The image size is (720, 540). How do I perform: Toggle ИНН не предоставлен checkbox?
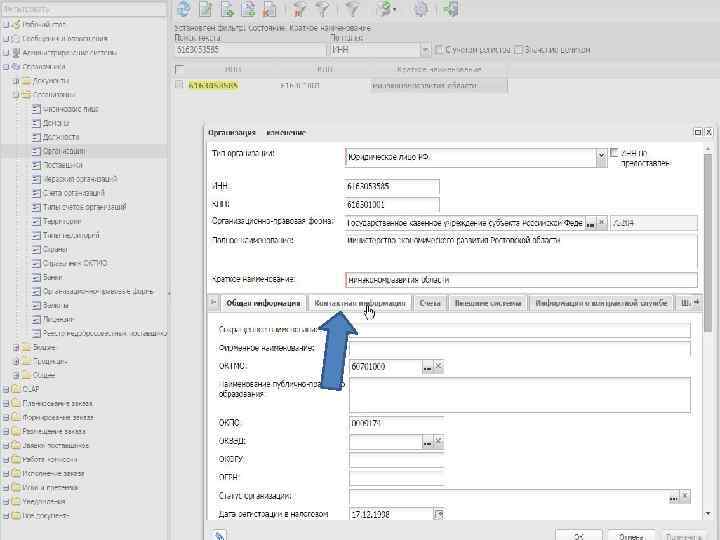(x=614, y=152)
